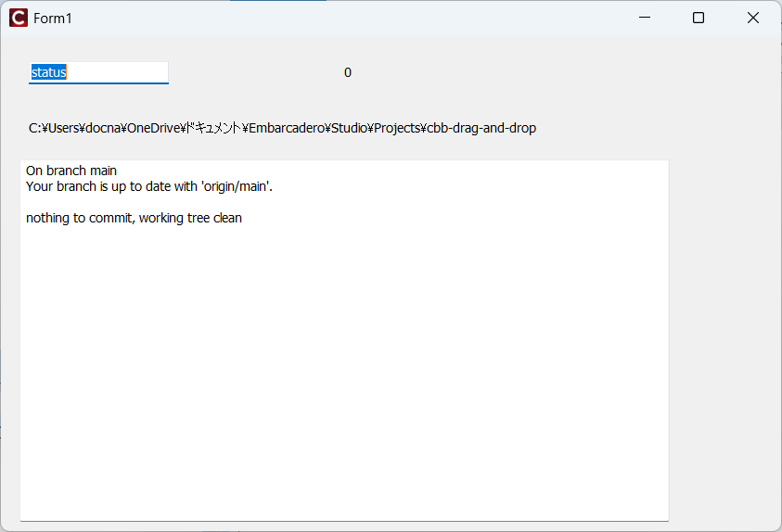Click the red C application icon in title bar
This screenshot has height=532, width=782.
[19, 19]
